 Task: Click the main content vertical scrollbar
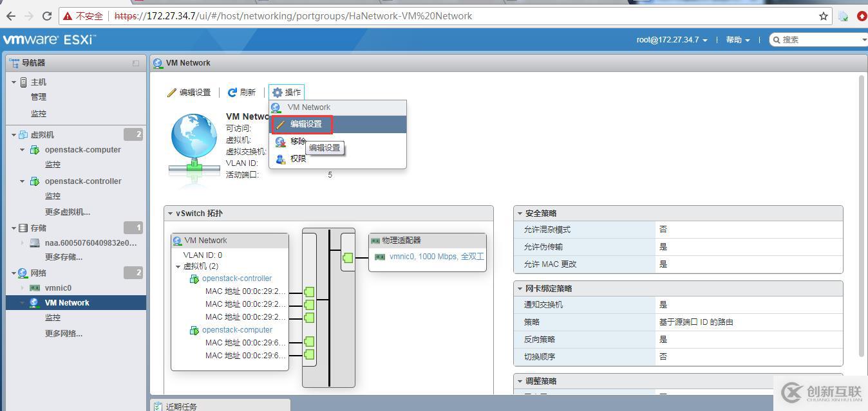coord(862,215)
